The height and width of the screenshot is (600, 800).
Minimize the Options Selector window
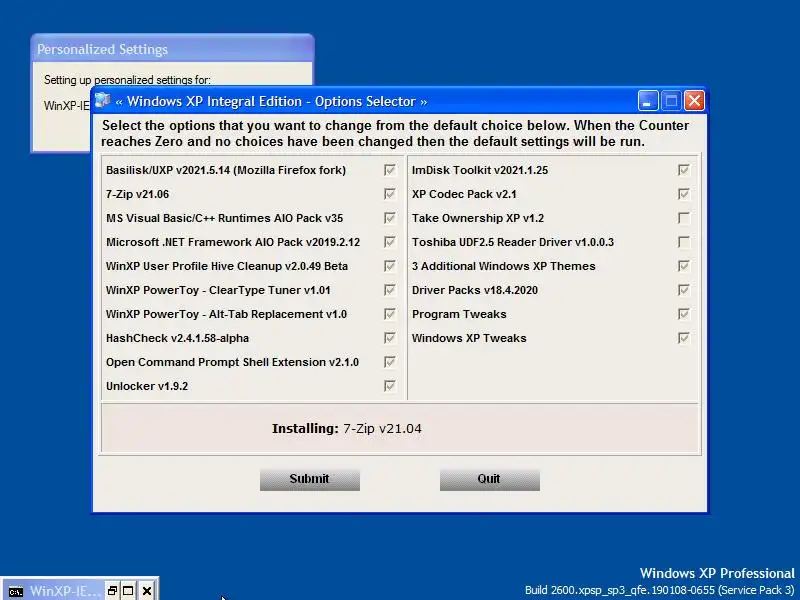[x=647, y=101]
